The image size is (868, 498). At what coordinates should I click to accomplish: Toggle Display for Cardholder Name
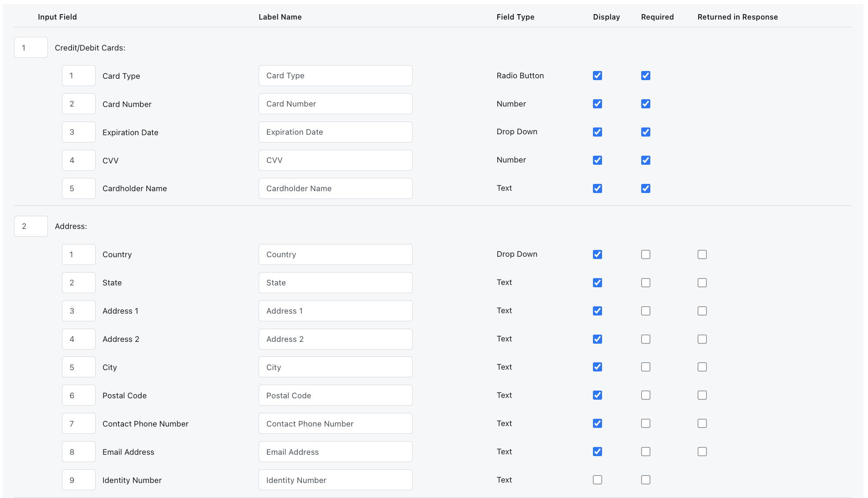597,188
